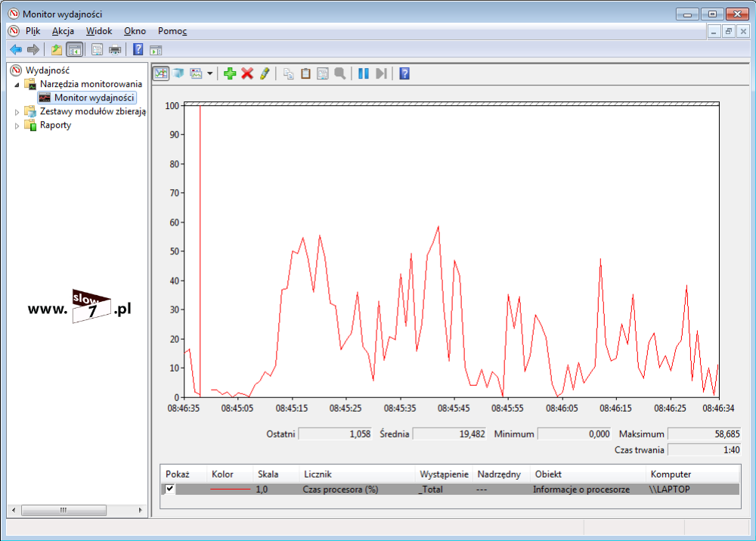Sort by Licznik column header

[x=357, y=474]
